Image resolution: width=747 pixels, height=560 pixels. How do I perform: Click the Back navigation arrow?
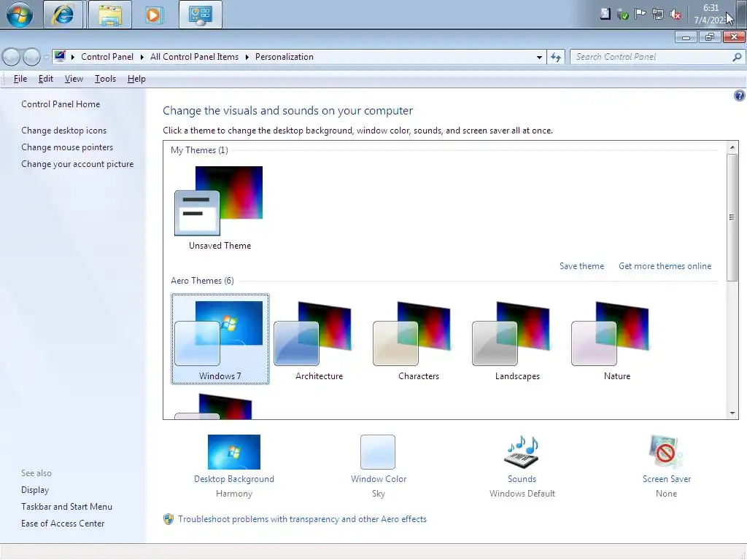[12, 57]
